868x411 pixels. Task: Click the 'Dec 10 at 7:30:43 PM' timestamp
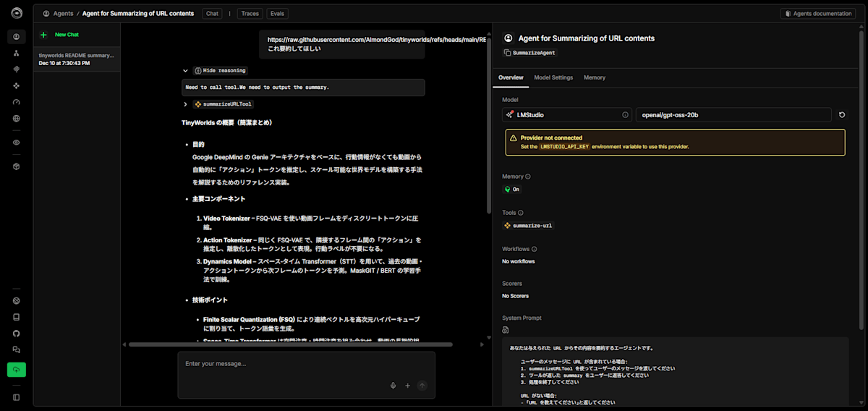tap(64, 64)
